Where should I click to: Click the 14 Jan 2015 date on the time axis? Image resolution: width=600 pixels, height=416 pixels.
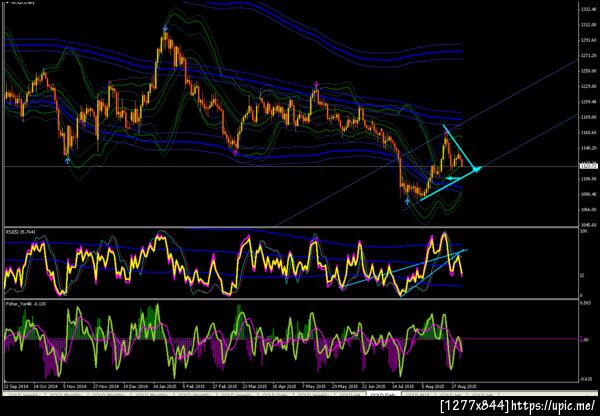point(165,386)
